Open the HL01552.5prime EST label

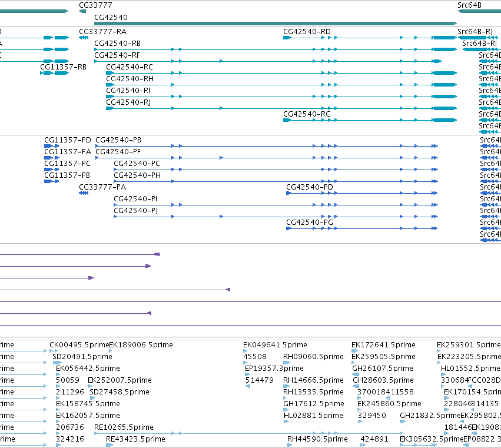pos(470,369)
